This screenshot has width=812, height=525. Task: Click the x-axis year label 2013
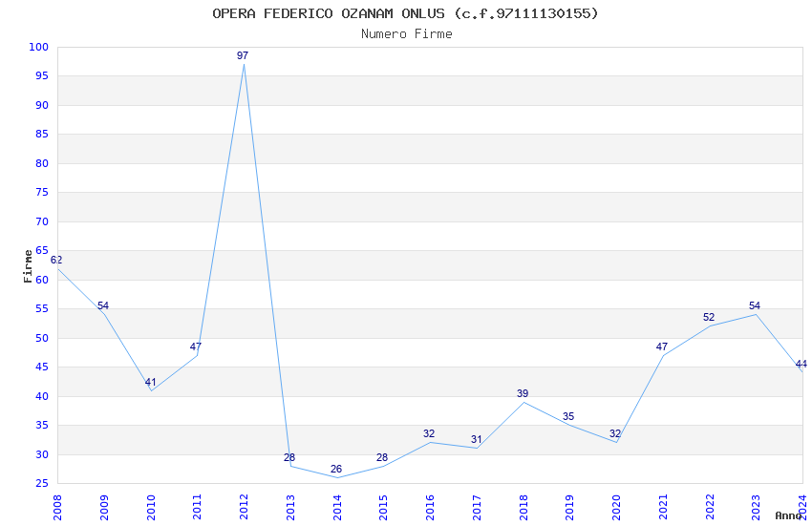[x=290, y=508]
